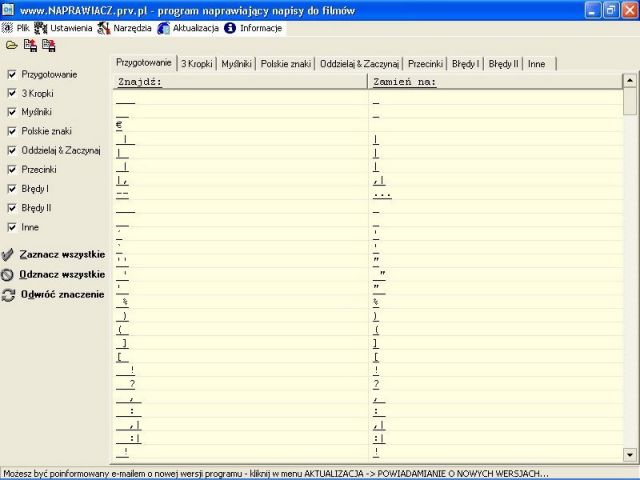The height and width of the screenshot is (480, 640).
Task: Click the gear icon next to Ustawienia
Action: pos(41,28)
